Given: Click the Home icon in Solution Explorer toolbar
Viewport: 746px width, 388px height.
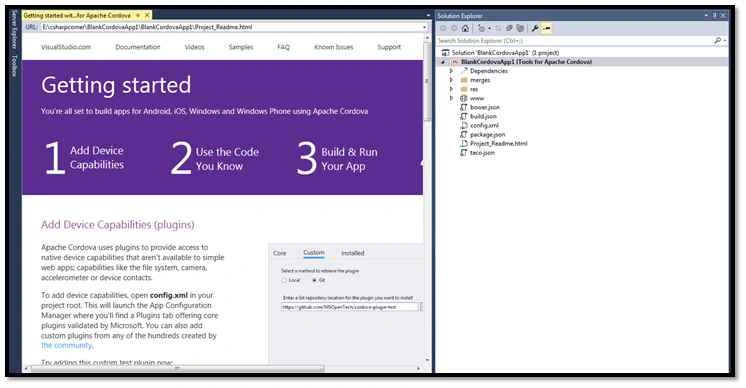Looking at the screenshot, I should tap(465, 29).
